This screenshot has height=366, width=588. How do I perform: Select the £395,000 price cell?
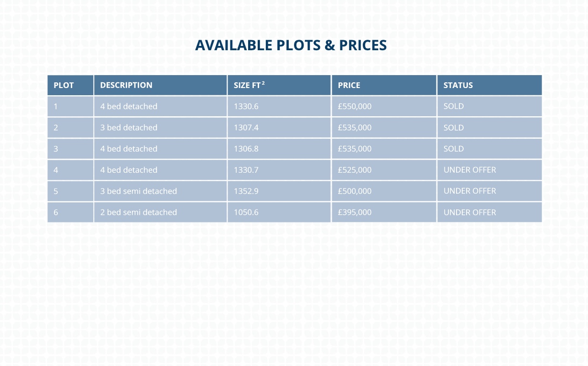point(384,212)
